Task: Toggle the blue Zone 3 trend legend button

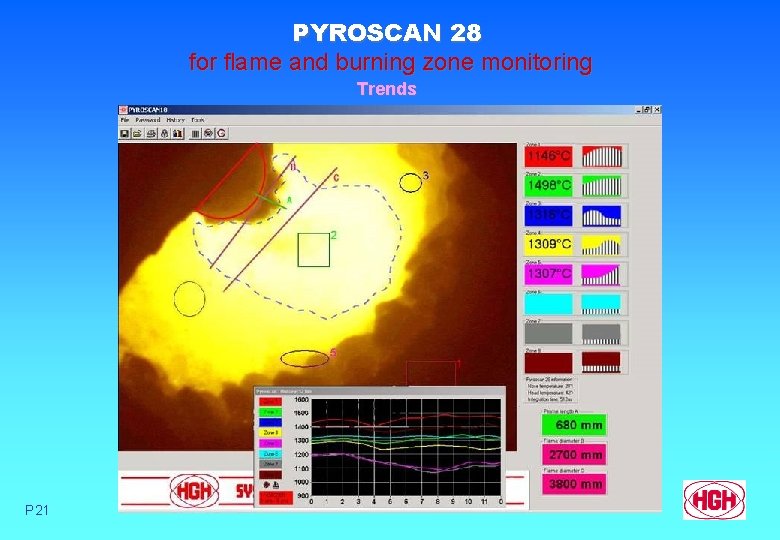Action: tap(271, 423)
